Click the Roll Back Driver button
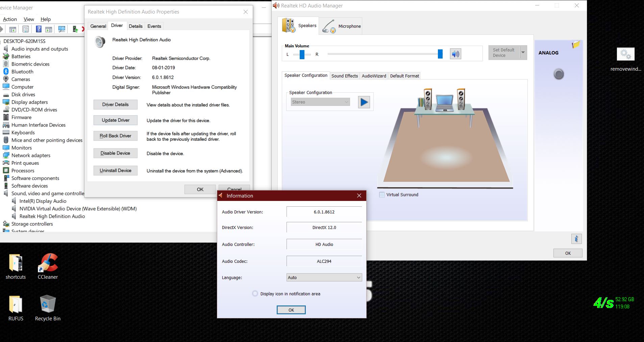Screen dimensions: 644x342 pos(116,136)
